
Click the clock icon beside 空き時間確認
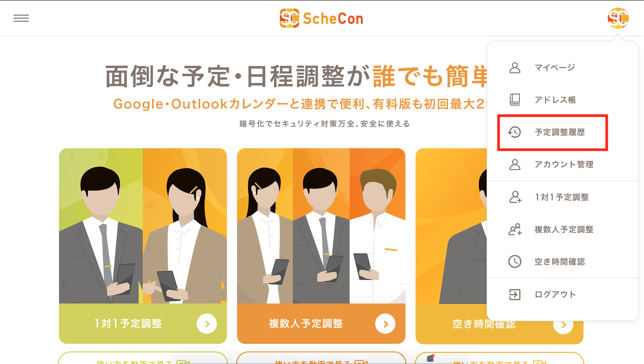coord(515,262)
